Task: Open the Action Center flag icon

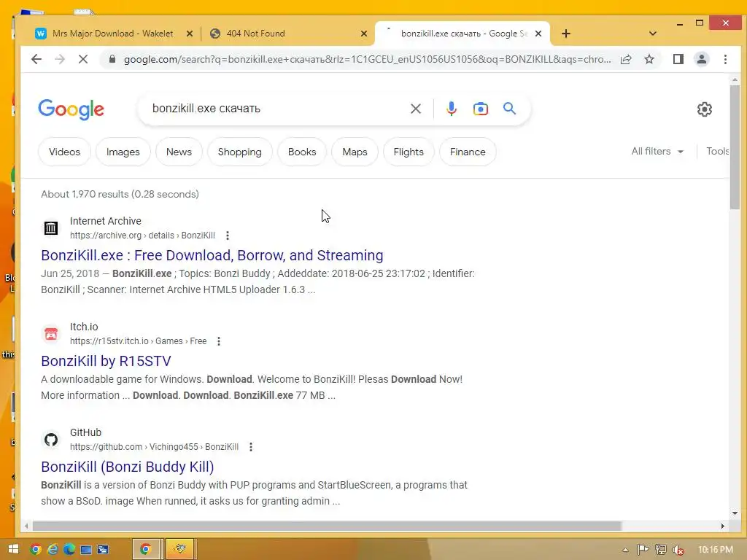Action: 643,550
